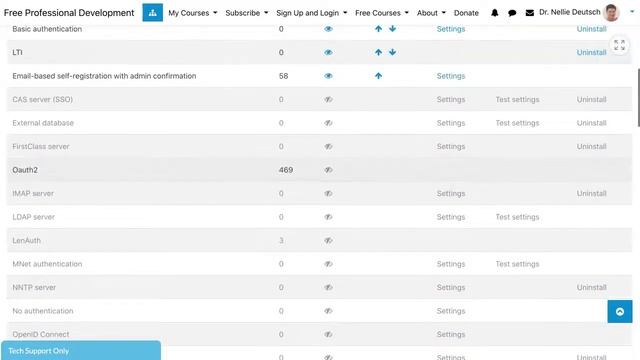Image resolution: width=640 pixels, height=360 pixels.
Task: Click Dr. Nellie Deutsch profile avatar
Action: click(611, 13)
